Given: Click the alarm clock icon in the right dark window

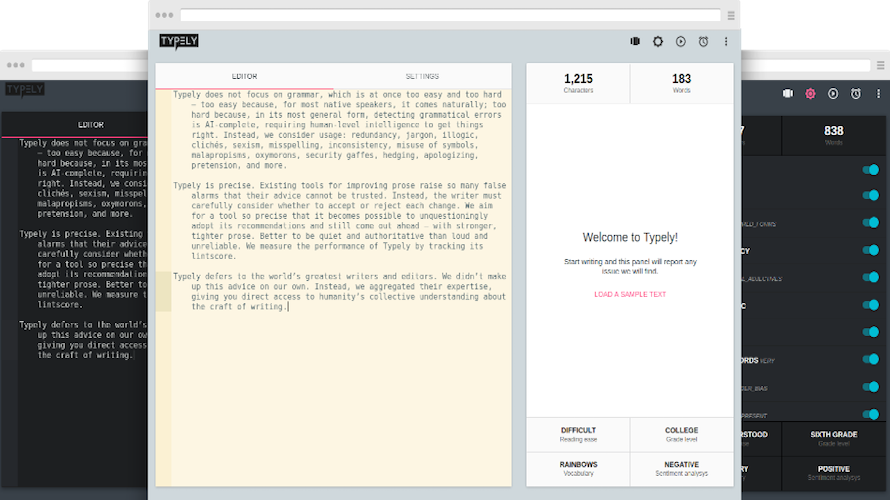Looking at the screenshot, I should [x=856, y=94].
